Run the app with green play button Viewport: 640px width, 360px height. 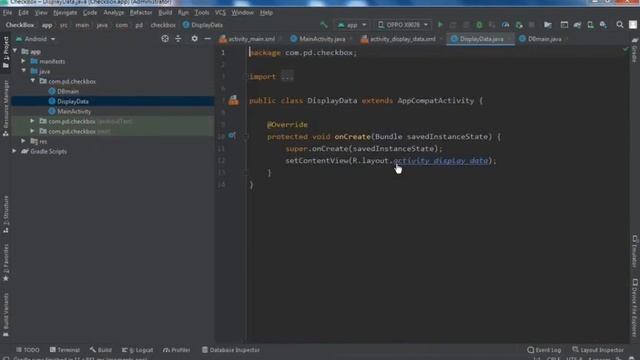pyautogui.click(x=440, y=25)
